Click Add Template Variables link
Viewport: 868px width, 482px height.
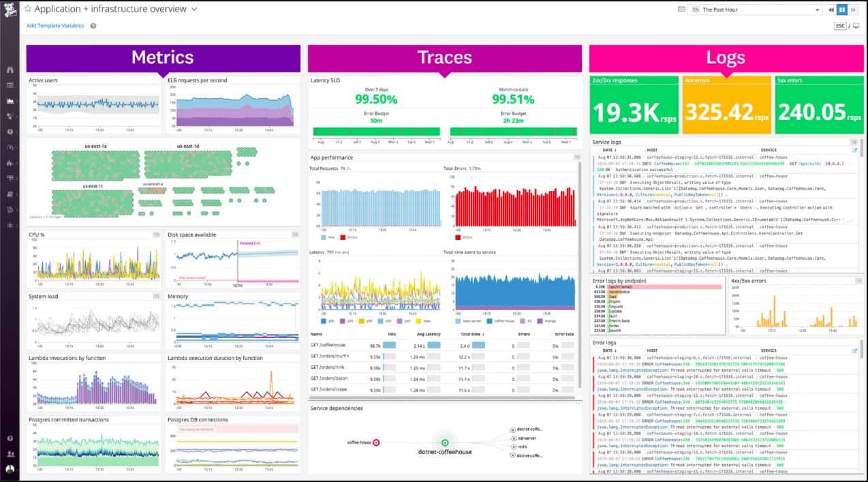(x=55, y=26)
